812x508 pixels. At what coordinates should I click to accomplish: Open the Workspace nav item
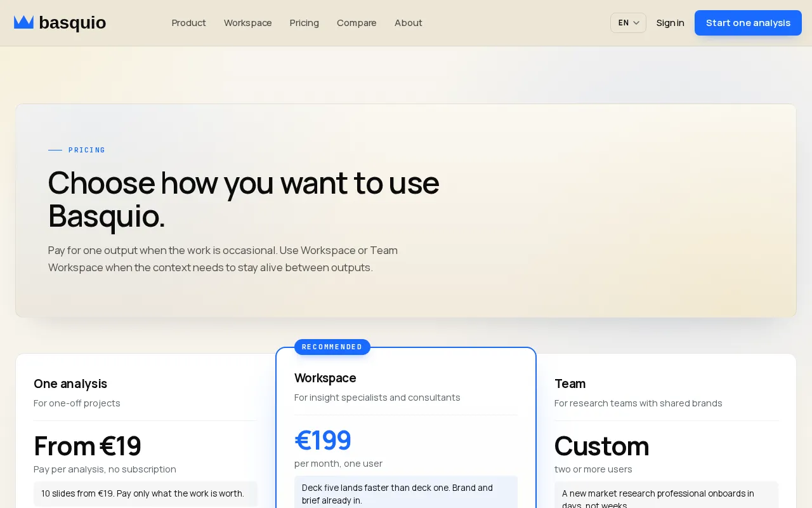pos(247,23)
